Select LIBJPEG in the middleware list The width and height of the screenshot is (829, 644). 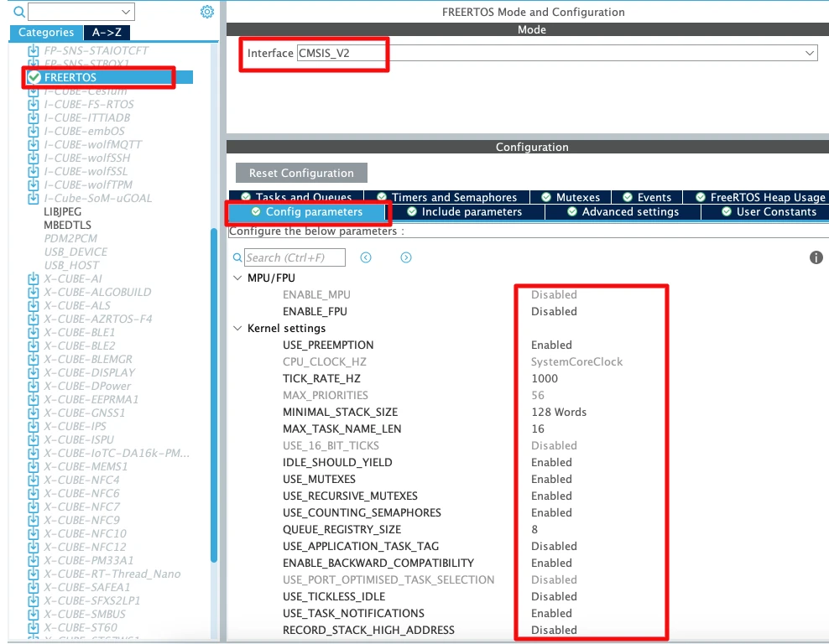click(62, 211)
